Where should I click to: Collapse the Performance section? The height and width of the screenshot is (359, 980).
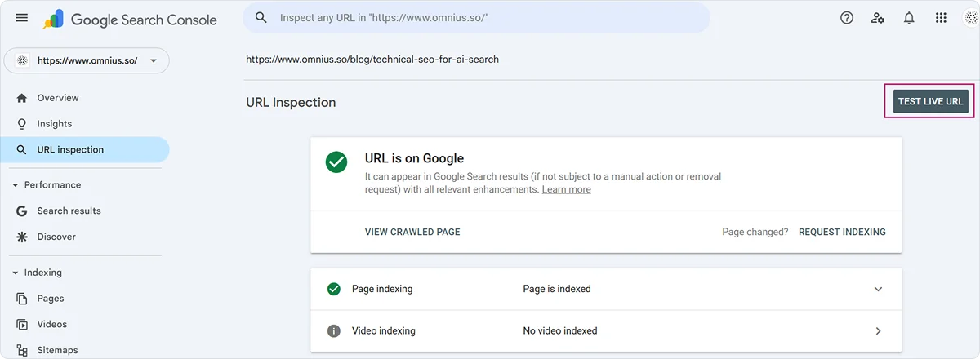pos(16,185)
